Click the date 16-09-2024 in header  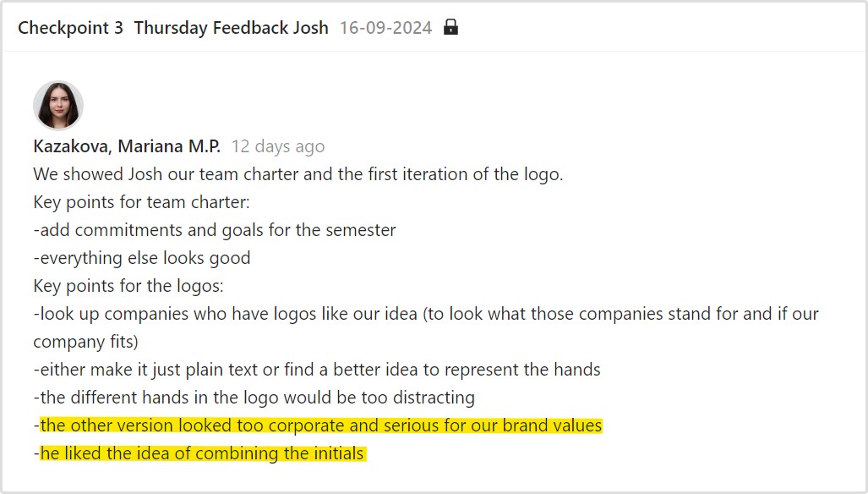tap(385, 28)
